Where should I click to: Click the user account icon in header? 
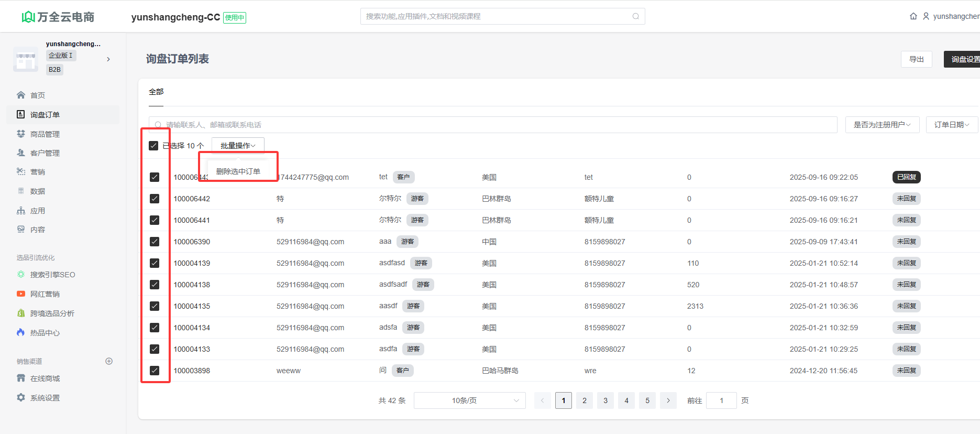pyautogui.click(x=926, y=16)
